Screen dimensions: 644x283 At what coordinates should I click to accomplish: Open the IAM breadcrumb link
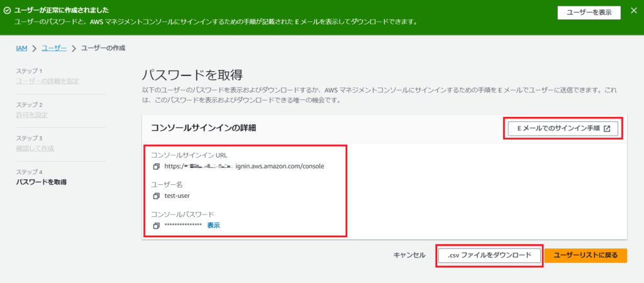point(22,48)
